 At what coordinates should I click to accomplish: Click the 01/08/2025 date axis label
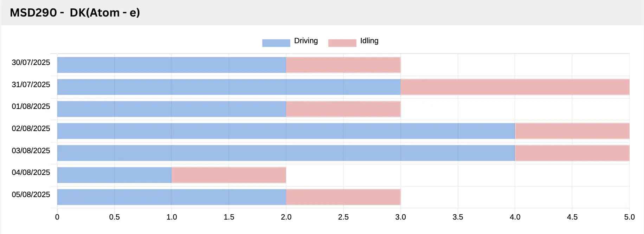coord(31,106)
